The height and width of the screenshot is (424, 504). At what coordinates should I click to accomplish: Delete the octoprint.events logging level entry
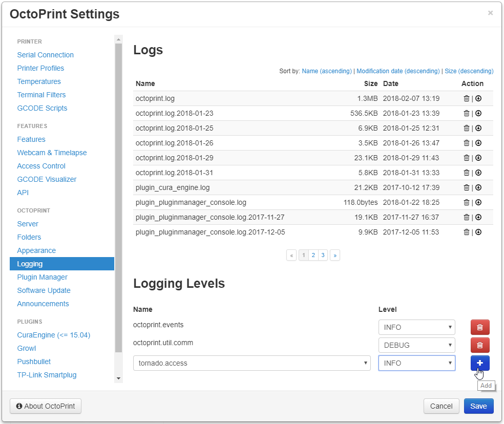(479, 327)
